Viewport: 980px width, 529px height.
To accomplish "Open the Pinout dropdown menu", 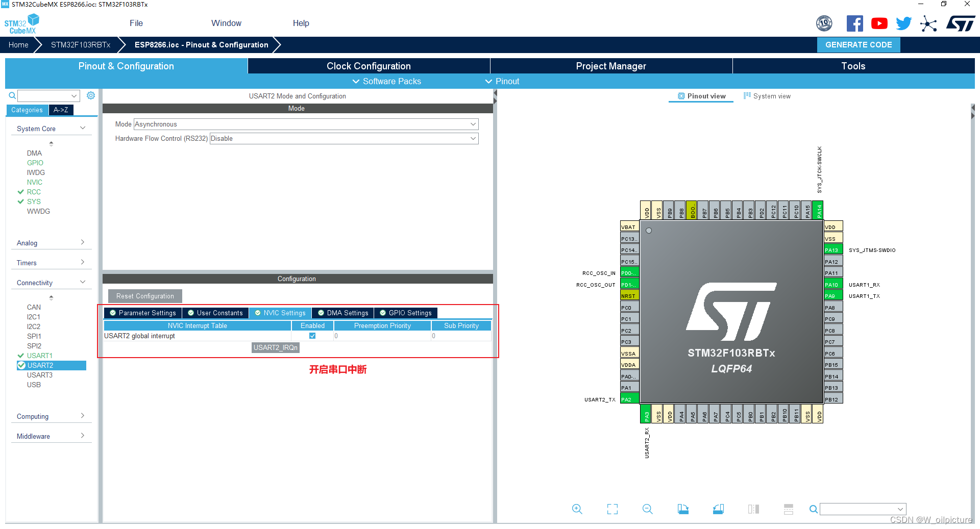I will tap(502, 81).
